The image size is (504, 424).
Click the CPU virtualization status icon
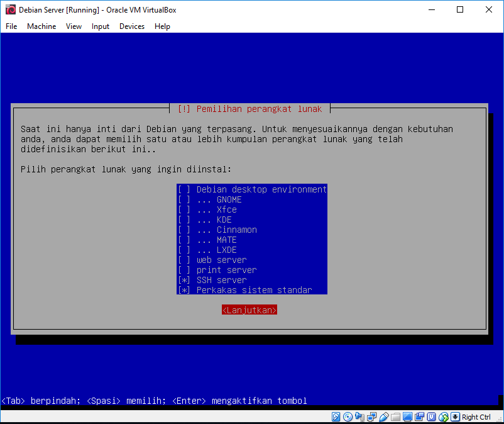(431, 417)
